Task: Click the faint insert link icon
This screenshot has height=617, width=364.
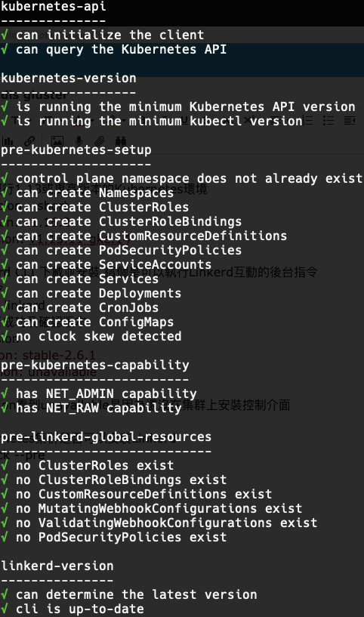Action: click(x=29, y=140)
